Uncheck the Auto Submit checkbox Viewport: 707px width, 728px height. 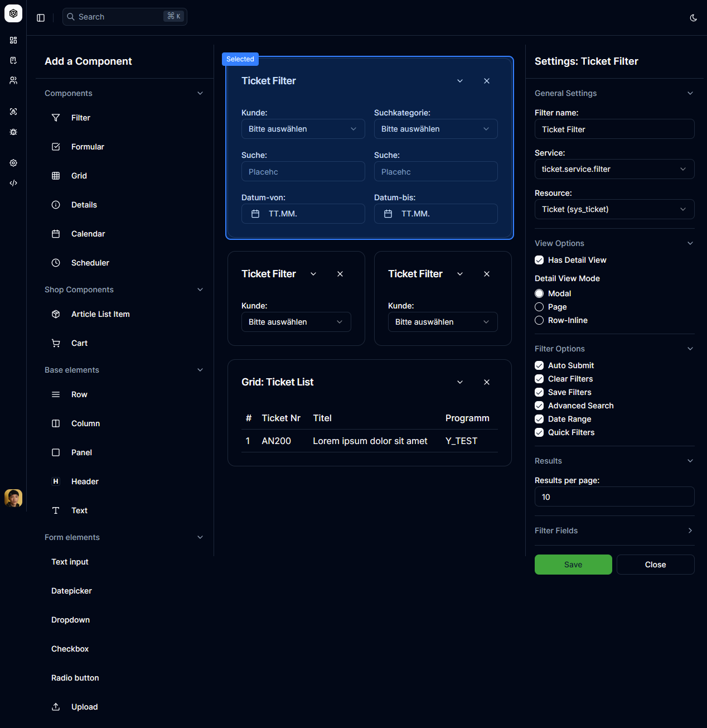(539, 365)
